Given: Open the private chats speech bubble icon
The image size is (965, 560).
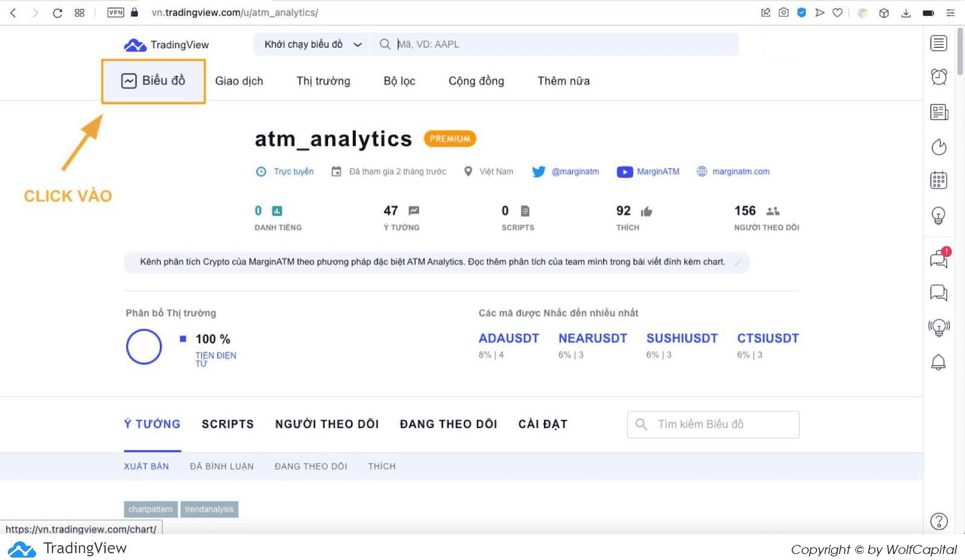Looking at the screenshot, I should point(938,293).
